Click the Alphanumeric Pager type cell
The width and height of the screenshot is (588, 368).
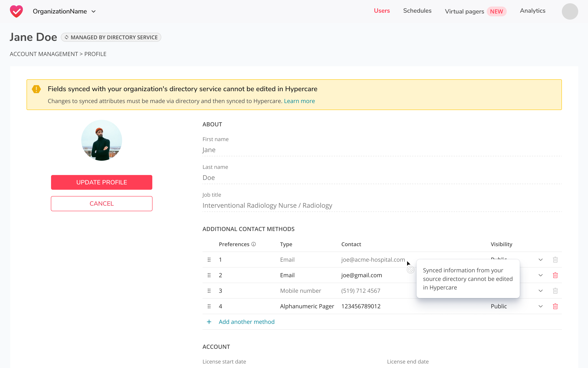(x=307, y=306)
